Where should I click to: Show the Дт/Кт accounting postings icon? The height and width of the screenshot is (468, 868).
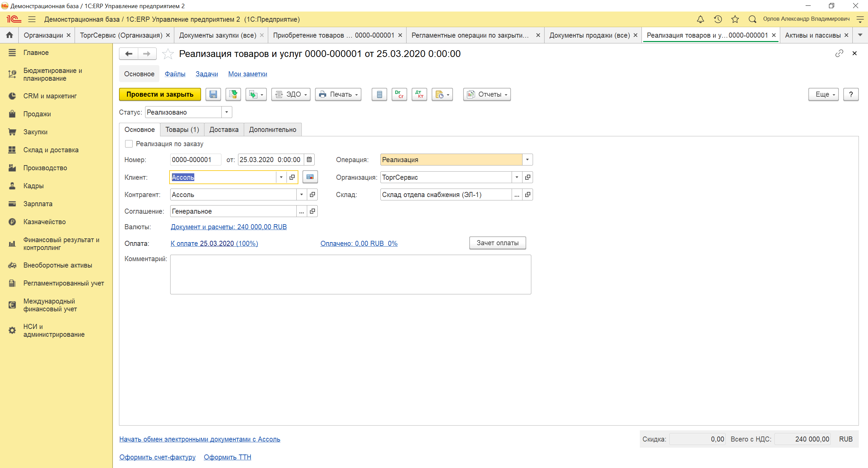tap(419, 94)
